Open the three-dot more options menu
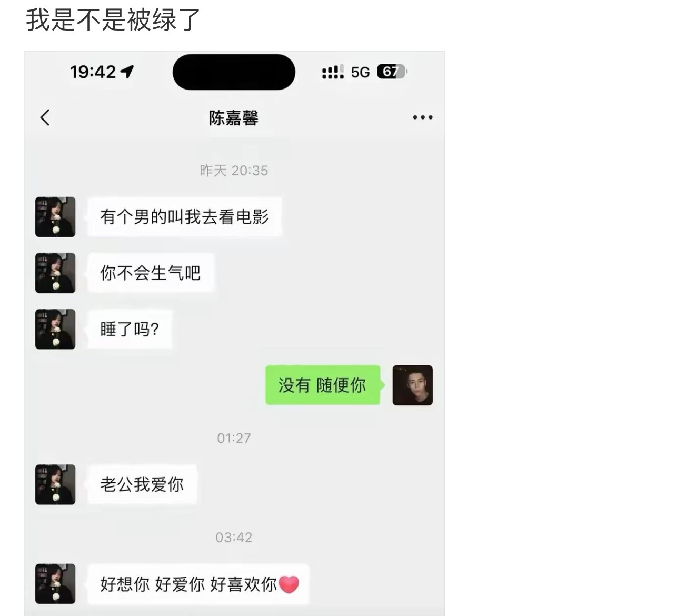The image size is (676, 616). tap(423, 117)
